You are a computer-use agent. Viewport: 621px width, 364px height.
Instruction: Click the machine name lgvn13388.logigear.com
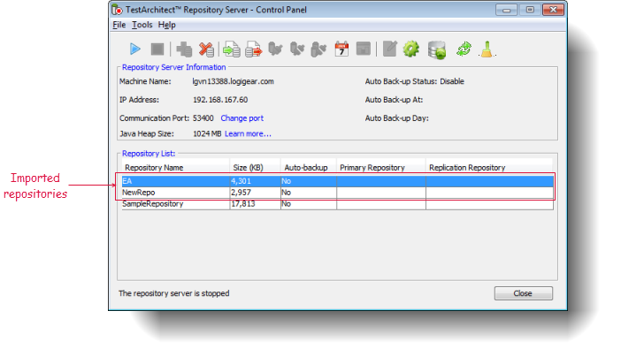click(233, 81)
